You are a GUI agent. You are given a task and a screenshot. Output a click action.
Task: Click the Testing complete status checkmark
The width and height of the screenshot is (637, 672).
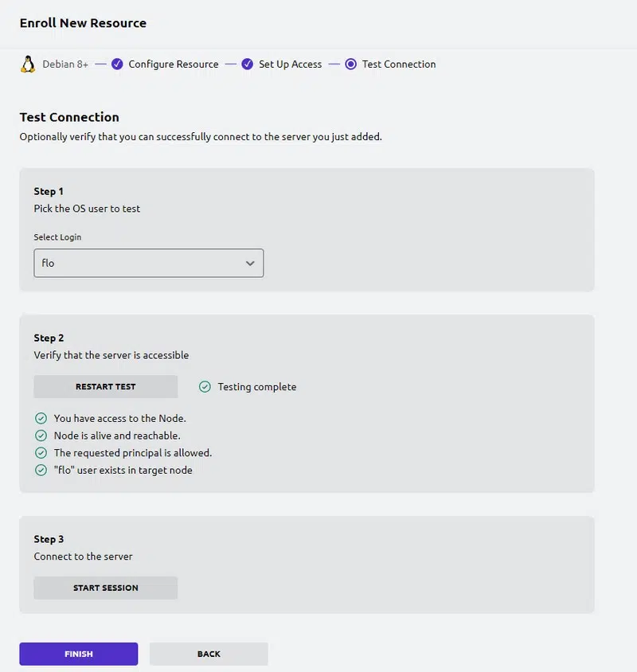tap(205, 387)
